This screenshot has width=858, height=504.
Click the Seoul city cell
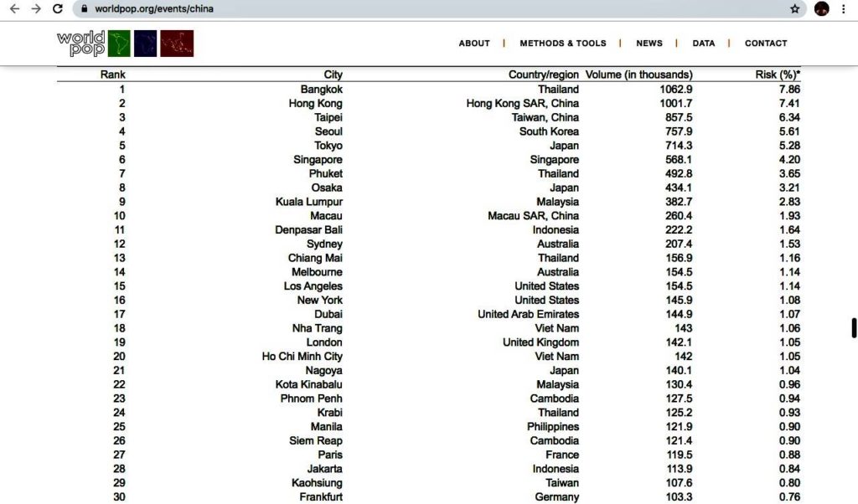pyautogui.click(x=328, y=131)
